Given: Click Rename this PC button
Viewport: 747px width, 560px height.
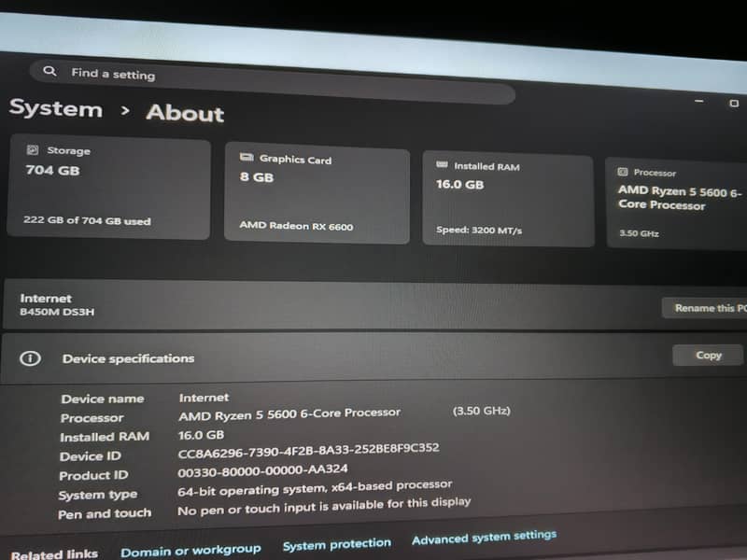Looking at the screenshot, I should (x=705, y=308).
